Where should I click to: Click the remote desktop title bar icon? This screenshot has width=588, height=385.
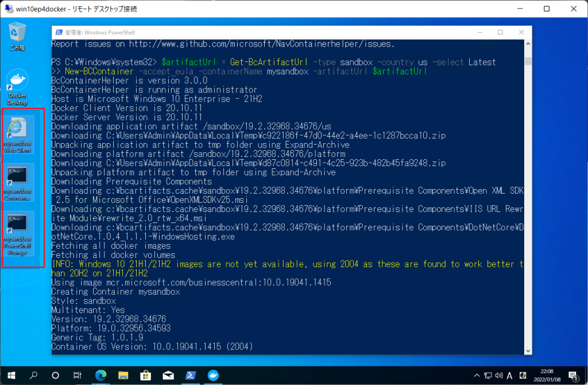coord(9,9)
